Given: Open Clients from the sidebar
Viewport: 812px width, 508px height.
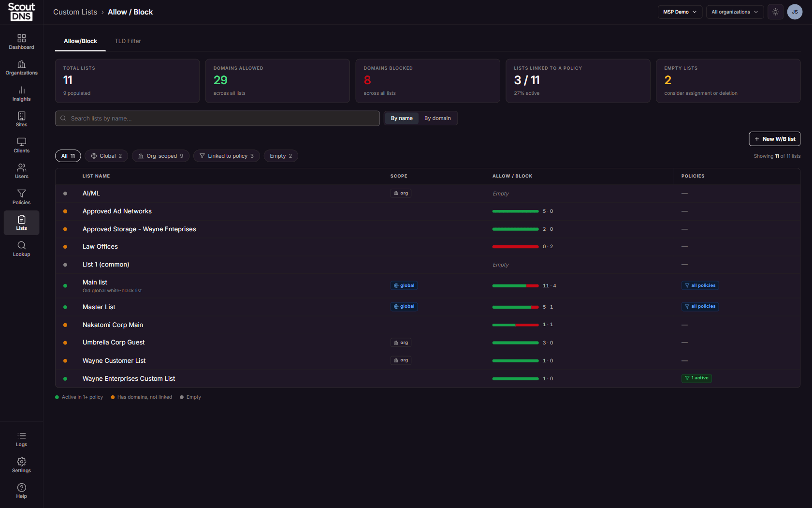Looking at the screenshot, I should tap(21, 146).
